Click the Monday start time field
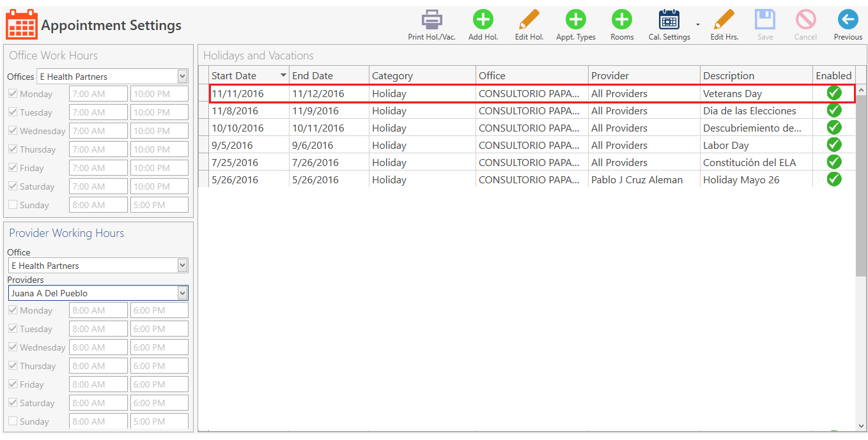 tap(98, 93)
